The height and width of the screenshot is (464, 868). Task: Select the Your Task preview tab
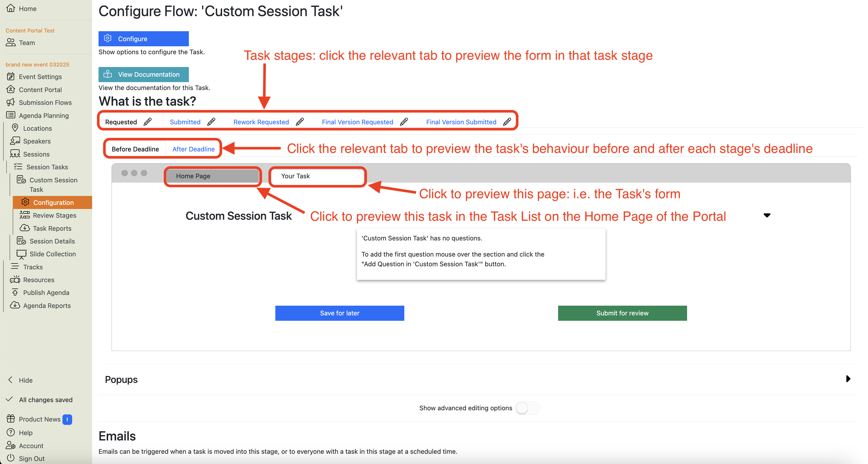(x=317, y=176)
